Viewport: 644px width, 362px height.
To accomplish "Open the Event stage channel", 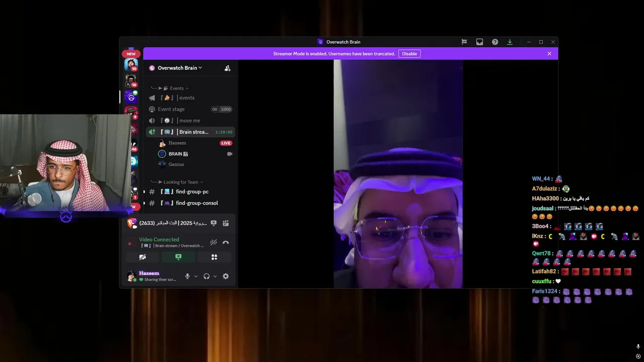I will [190, 109].
